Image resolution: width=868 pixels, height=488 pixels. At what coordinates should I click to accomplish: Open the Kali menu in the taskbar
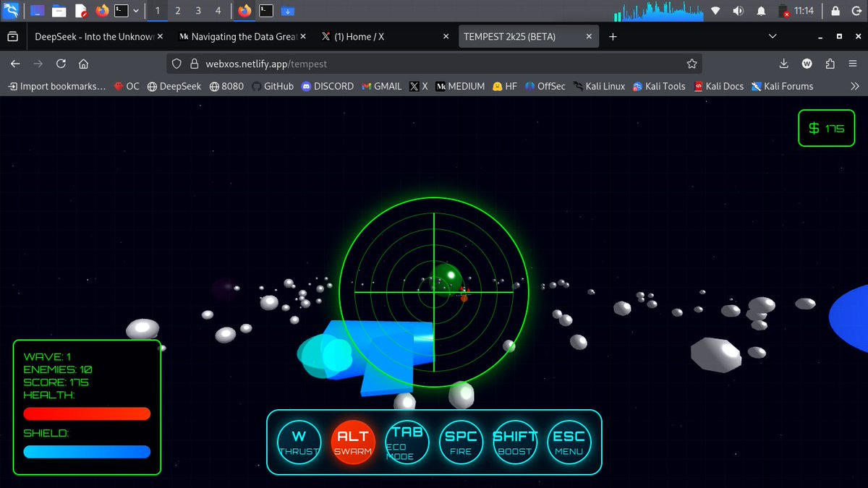point(10,10)
